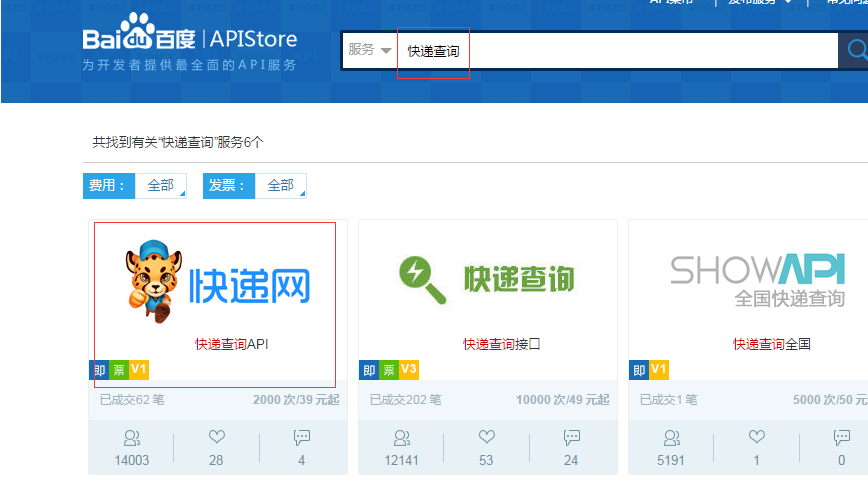Click the 即 badge on 快递查询API card
This screenshot has height=494, width=868.
(x=99, y=370)
